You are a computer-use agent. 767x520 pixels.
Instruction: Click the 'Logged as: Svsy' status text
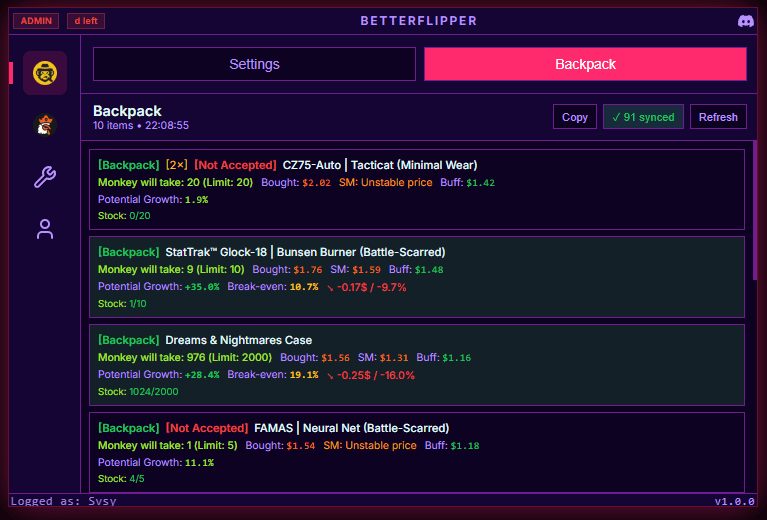point(64,501)
